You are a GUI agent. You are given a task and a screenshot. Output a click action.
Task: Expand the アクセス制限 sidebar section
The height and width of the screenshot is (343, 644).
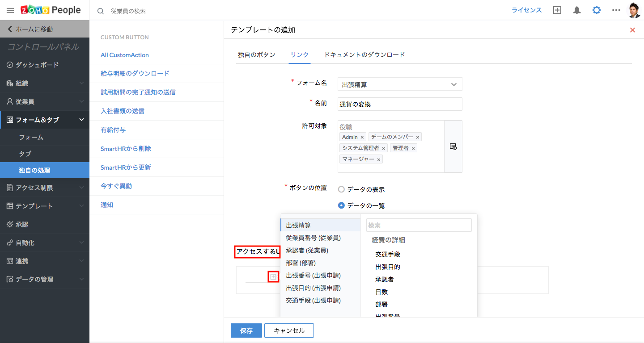[x=45, y=188]
